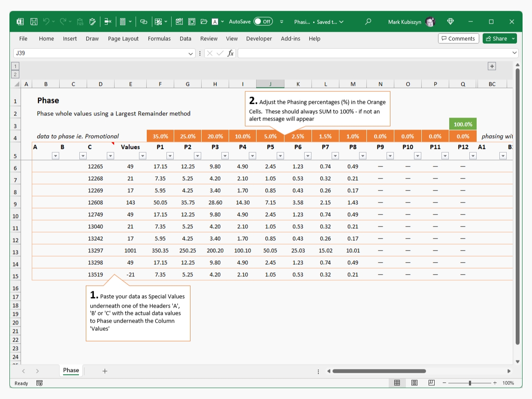The width and height of the screenshot is (532, 399).
Task: Expand grouped columns with plus button
Action: [492, 66]
